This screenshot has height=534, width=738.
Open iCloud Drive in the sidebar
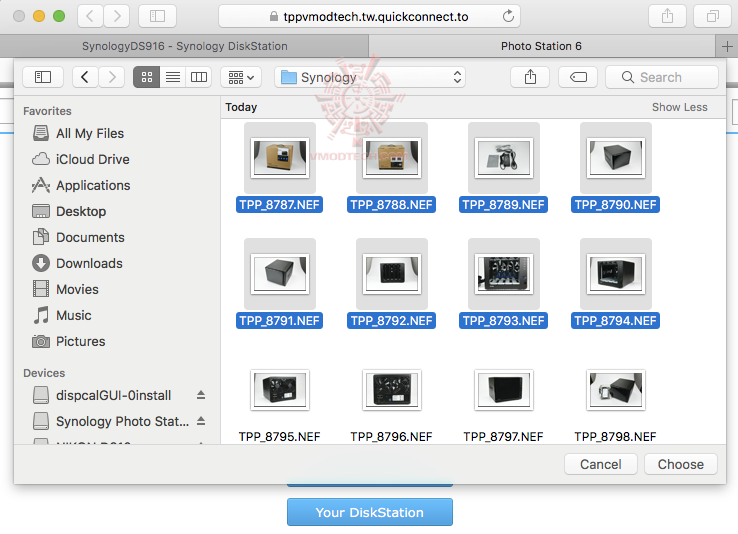point(80,159)
